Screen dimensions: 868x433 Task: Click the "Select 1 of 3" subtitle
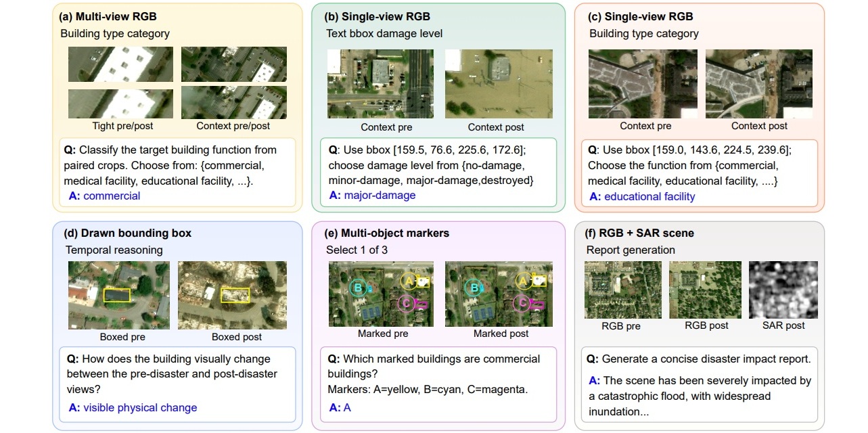(x=357, y=250)
